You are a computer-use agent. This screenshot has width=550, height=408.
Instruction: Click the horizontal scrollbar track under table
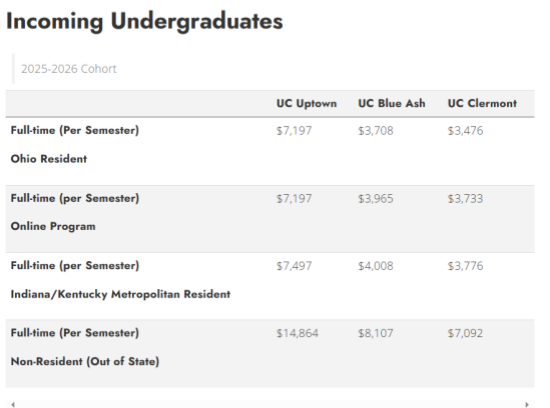click(x=270, y=404)
